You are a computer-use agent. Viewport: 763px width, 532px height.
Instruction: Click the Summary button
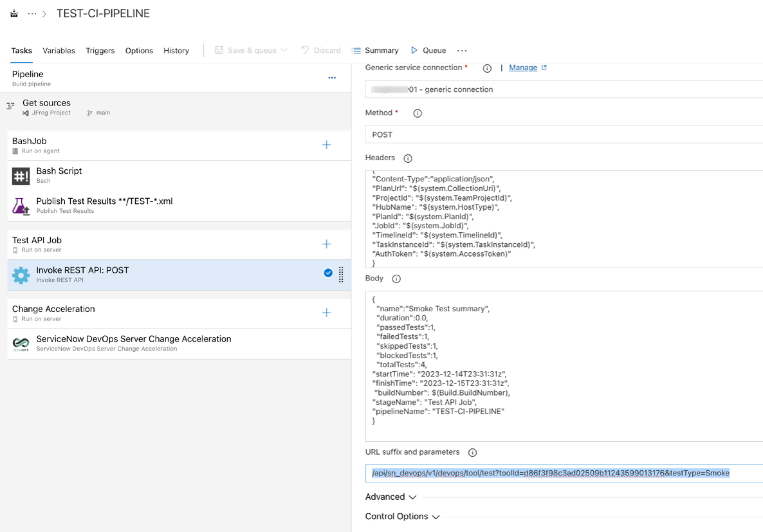(375, 50)
